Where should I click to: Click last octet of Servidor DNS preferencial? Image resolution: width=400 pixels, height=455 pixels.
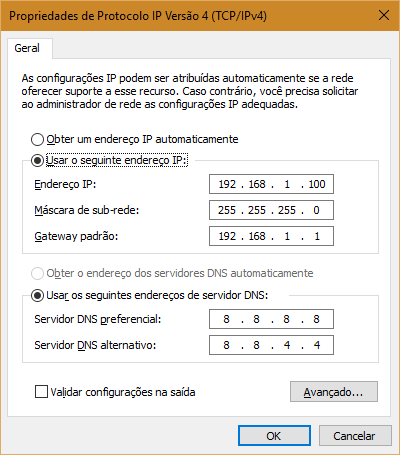(316, 319)
